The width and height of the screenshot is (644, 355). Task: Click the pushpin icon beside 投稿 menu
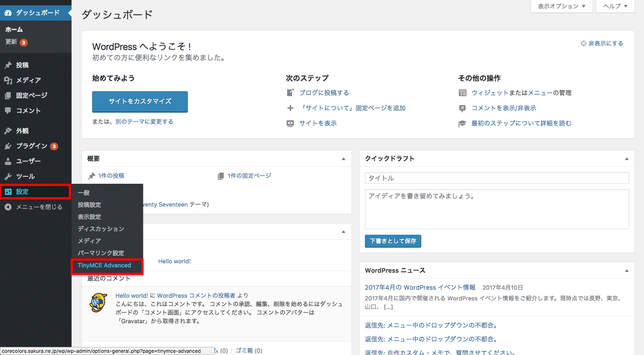tap(8, 65)
